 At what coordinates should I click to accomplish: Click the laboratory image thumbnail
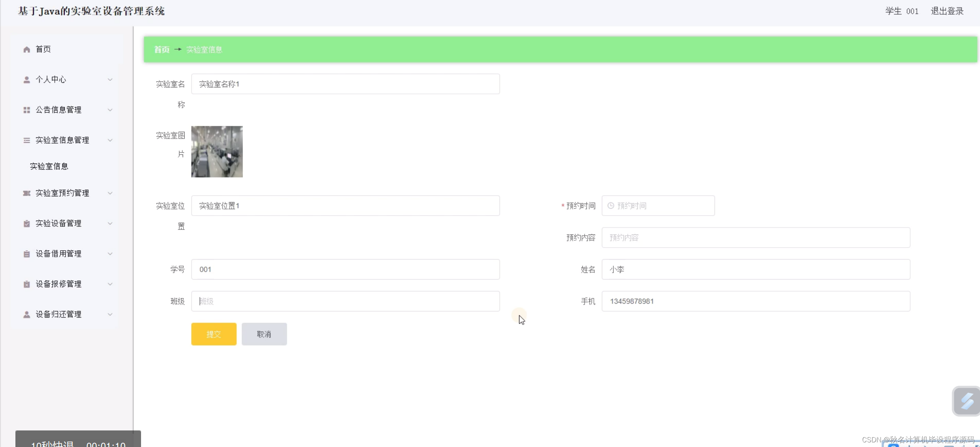[x=217, y=152]
